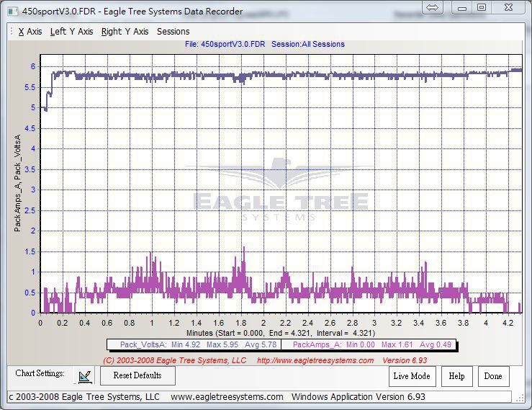Close the Data Recorder window
The image size is (532, 410).
(x=510, y=8)
